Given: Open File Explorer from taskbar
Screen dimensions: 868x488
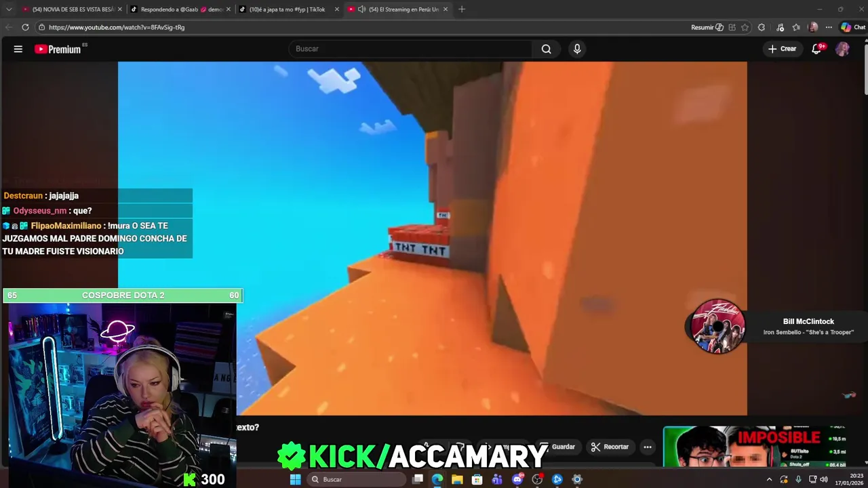Looking at the screenshot, I should [x=457, y=479].
